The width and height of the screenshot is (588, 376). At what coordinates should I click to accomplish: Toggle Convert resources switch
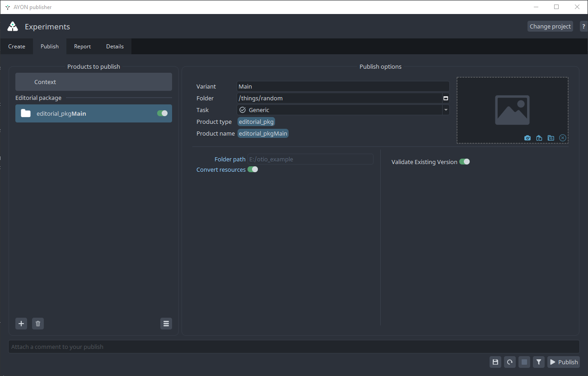pos(252,169)
